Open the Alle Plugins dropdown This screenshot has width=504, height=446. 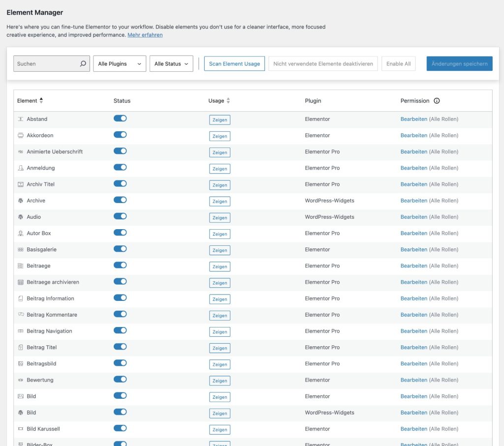[120, 63]
